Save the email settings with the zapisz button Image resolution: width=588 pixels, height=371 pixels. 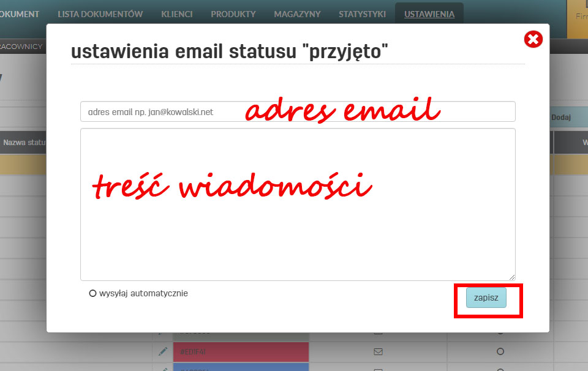(x=486, y=298)
